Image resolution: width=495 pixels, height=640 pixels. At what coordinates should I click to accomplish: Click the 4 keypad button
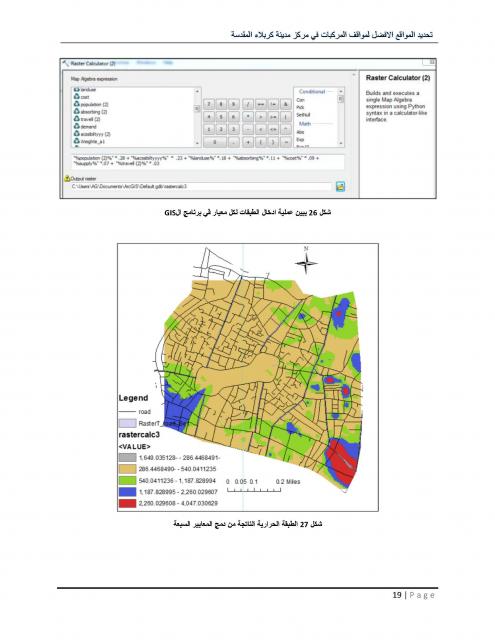(x=209, y=117)
